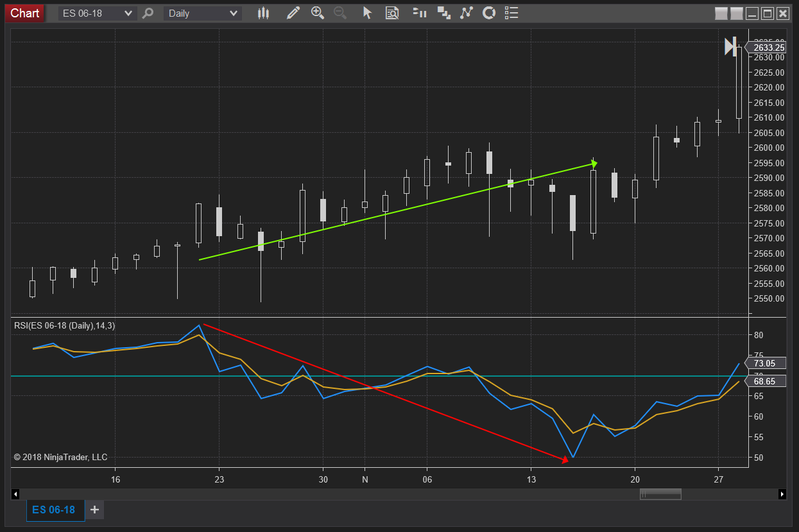This screenshot has height=532, width=799.
Task: Select the ES 06-18 chart tab
Action: [x=55, y=510]
